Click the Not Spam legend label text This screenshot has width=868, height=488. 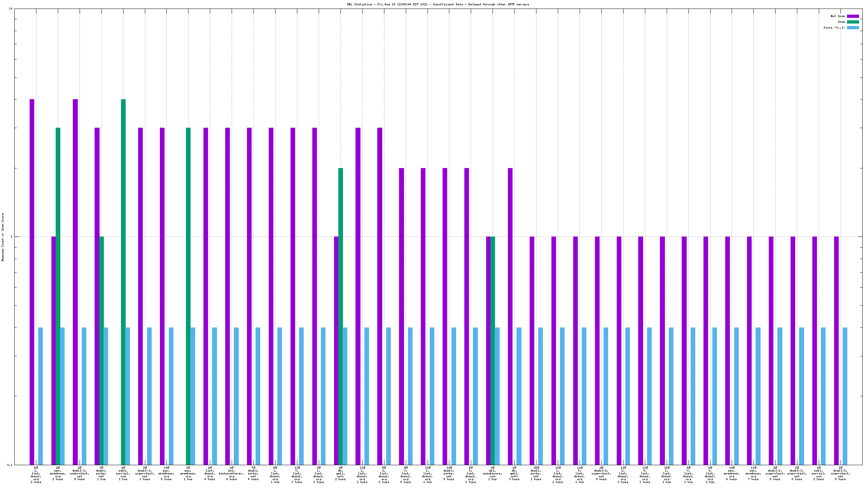(x=838, y=16)
